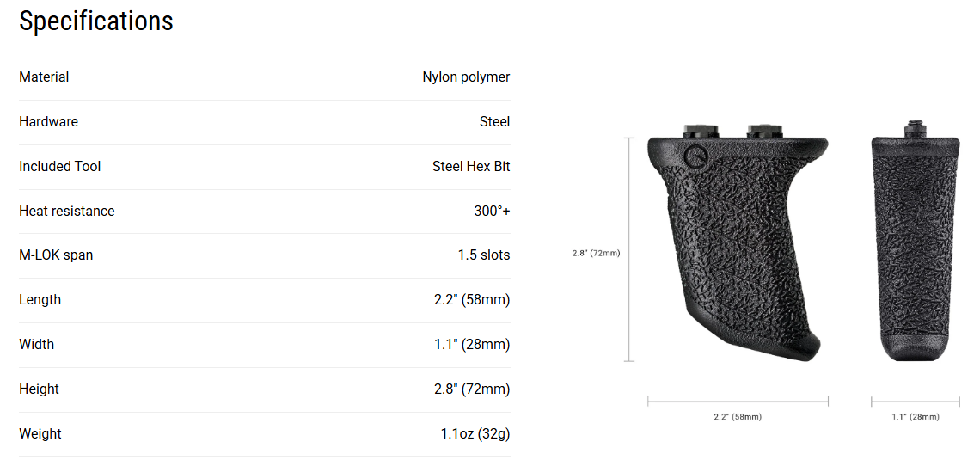The height and width of the screenshot is (460, 980).
Task: Select the 300°+ value
Action: point(492,212)
